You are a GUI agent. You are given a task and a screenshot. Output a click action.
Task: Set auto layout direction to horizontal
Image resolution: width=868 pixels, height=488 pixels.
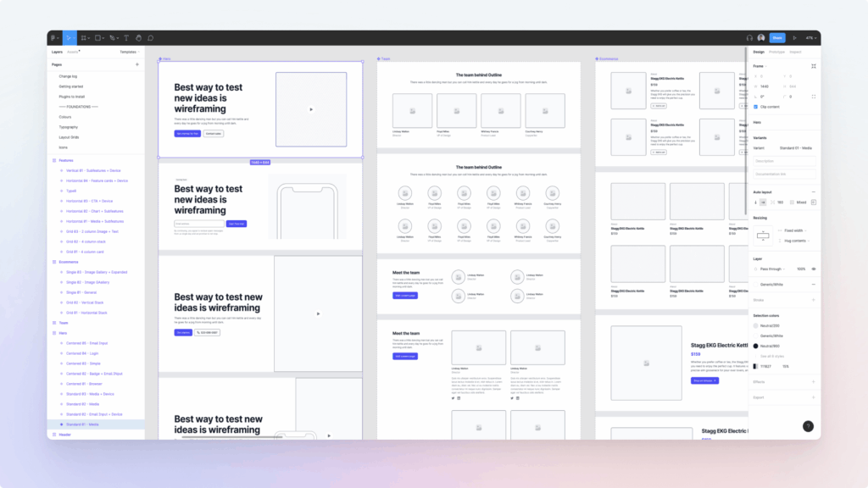[763, 202]
